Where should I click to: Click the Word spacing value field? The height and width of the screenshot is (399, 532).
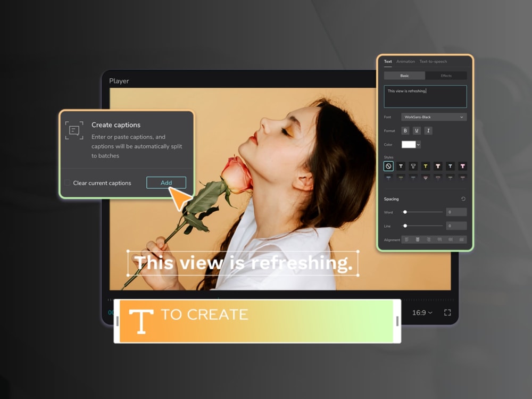click(456, 212)
